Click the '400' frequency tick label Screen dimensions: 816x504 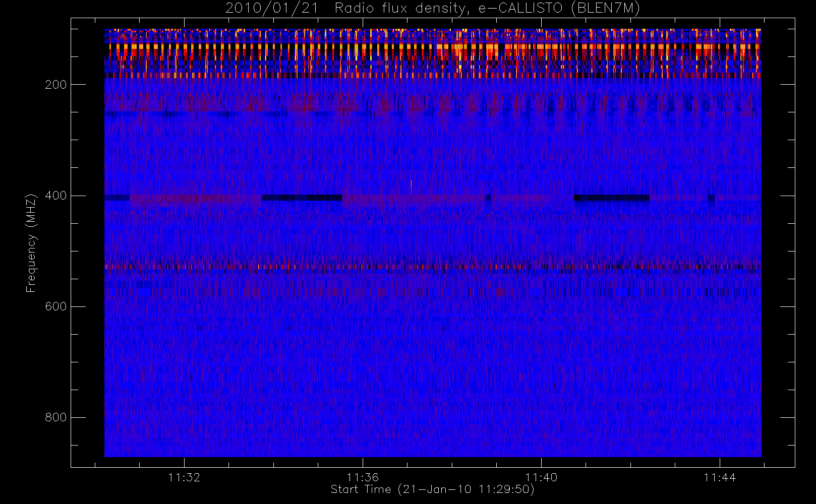(56, 196)
